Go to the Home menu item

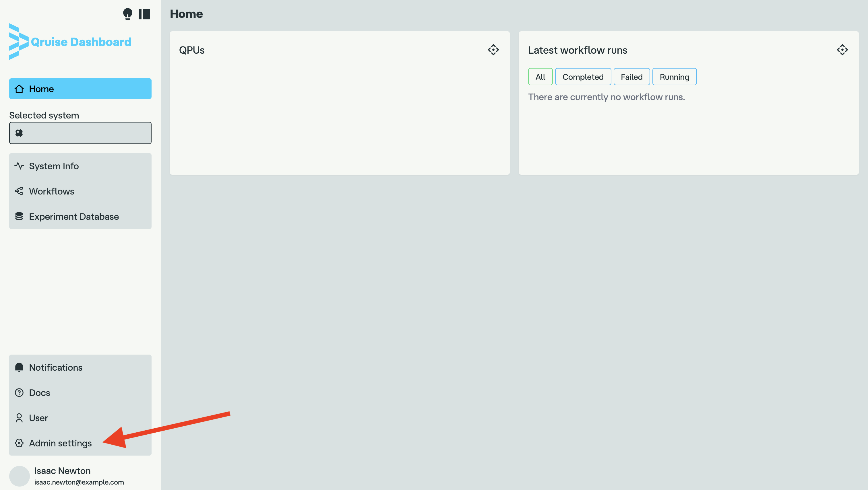[x=80, y=89]
